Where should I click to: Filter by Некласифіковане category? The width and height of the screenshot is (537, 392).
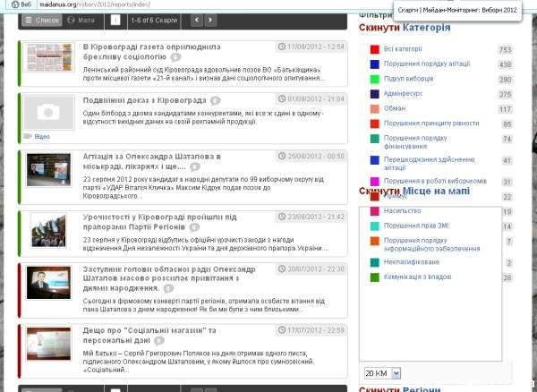[412, 262]
